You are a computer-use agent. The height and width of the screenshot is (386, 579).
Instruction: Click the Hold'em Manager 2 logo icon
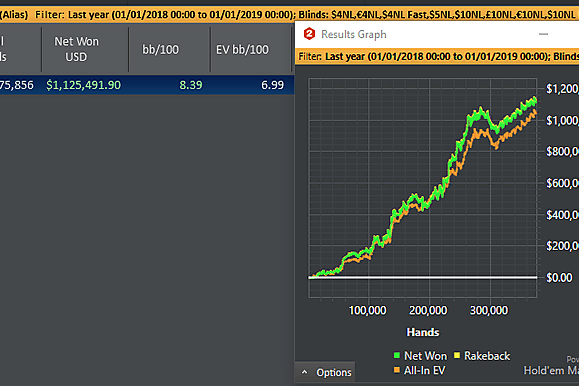click(309, 34)
